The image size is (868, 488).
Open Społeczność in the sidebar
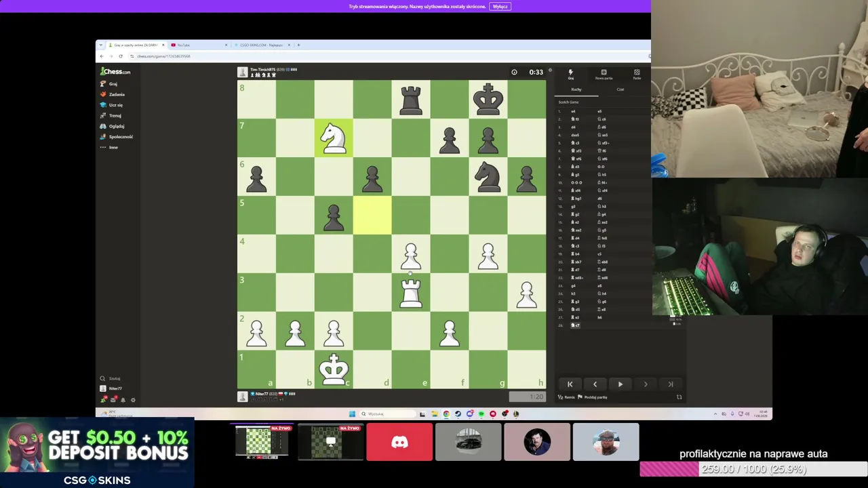117,137
